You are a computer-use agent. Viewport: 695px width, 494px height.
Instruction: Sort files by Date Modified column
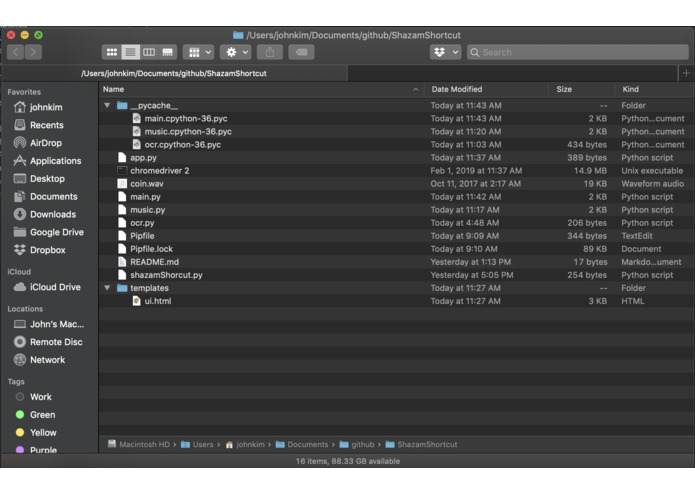486,89
